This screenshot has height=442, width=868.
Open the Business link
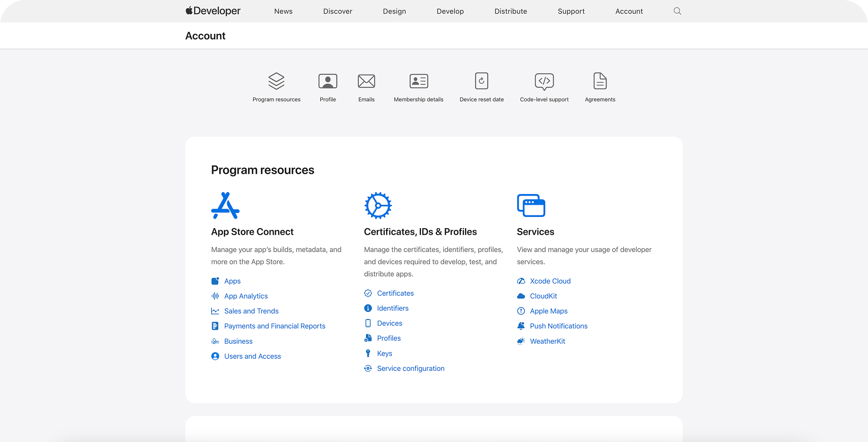click(x=239, y=341)
